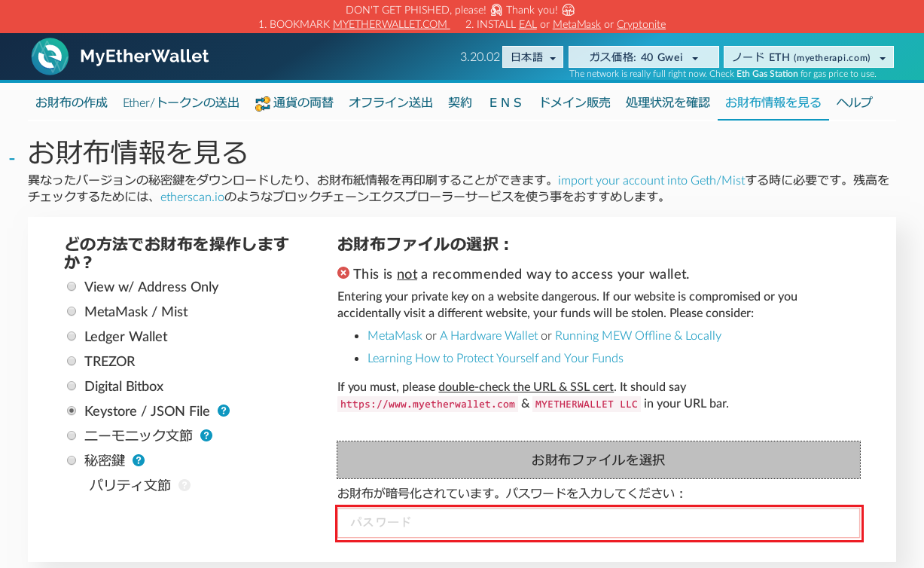Click the https://www.myetherwallet.com code text
This screenshot has height=568, width=924.
pyautogui.click(x=428, y=405)
